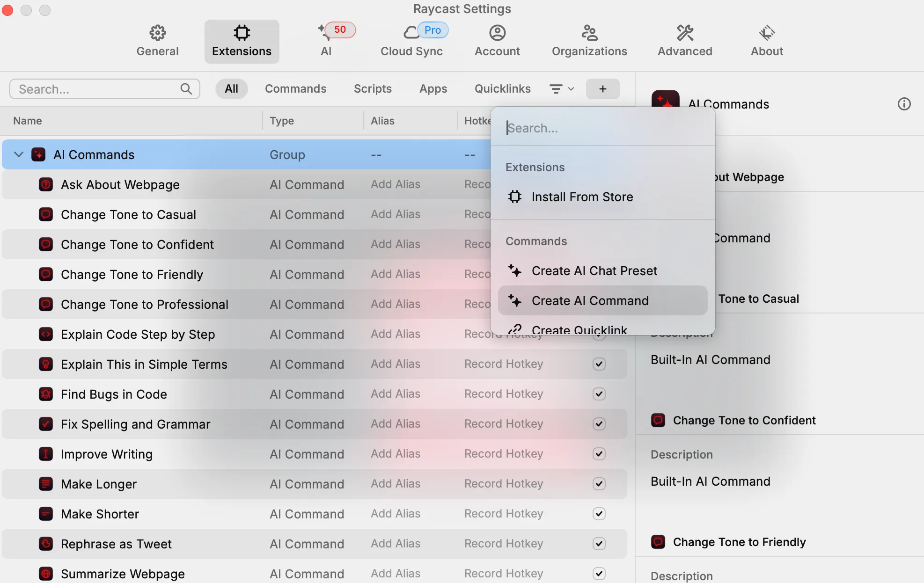Image resolution: width=924 pixels, height=583 pixels.
Task: Open the Organizations tab
Action: point(589,41)
